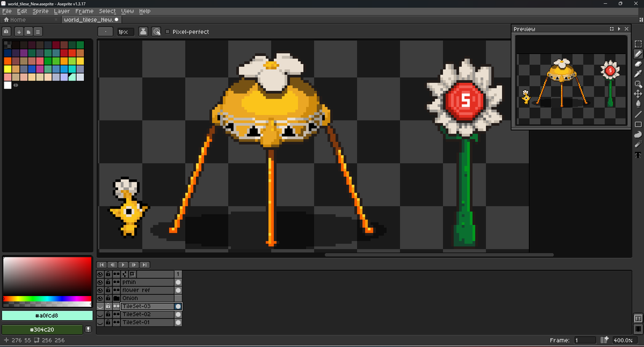This screenshot has width=644, height=347.
Task: Click the onion skin icon in timeline header
Action: point(132,274)
